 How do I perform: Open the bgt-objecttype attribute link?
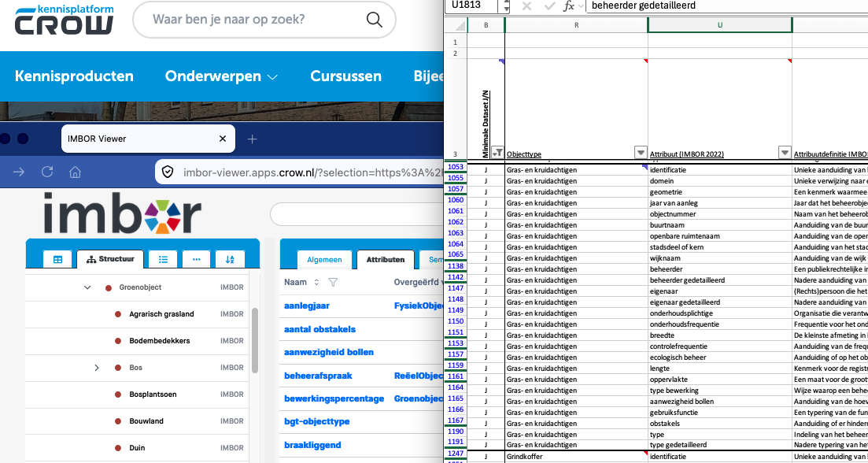[x=317, y=421]
